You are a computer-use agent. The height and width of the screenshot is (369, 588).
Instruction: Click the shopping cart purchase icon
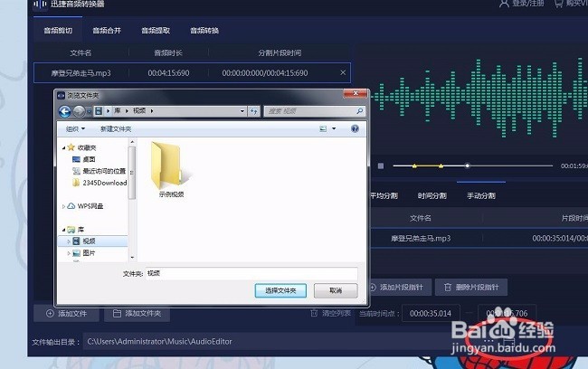(559, 4)
